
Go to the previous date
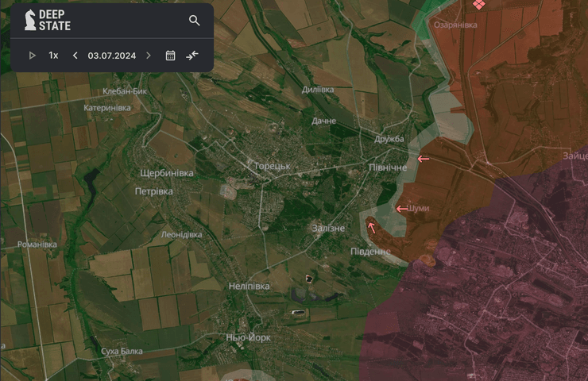click(x=75, y=56)
